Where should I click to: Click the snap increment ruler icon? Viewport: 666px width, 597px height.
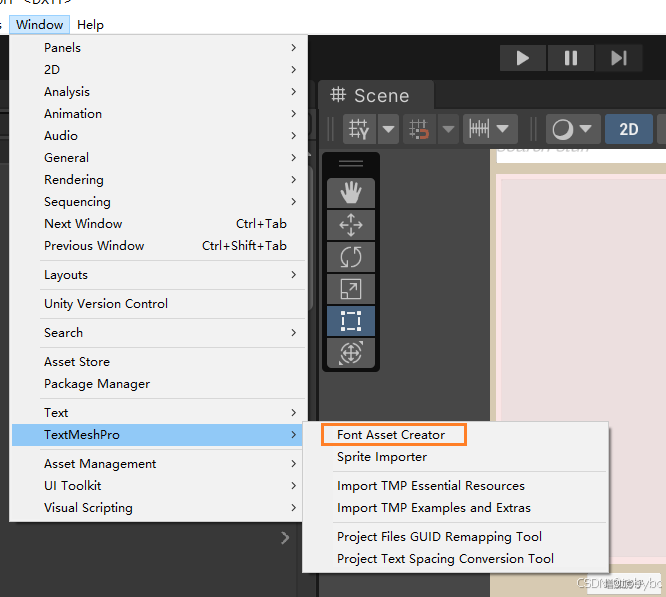(x=479, y=129)
